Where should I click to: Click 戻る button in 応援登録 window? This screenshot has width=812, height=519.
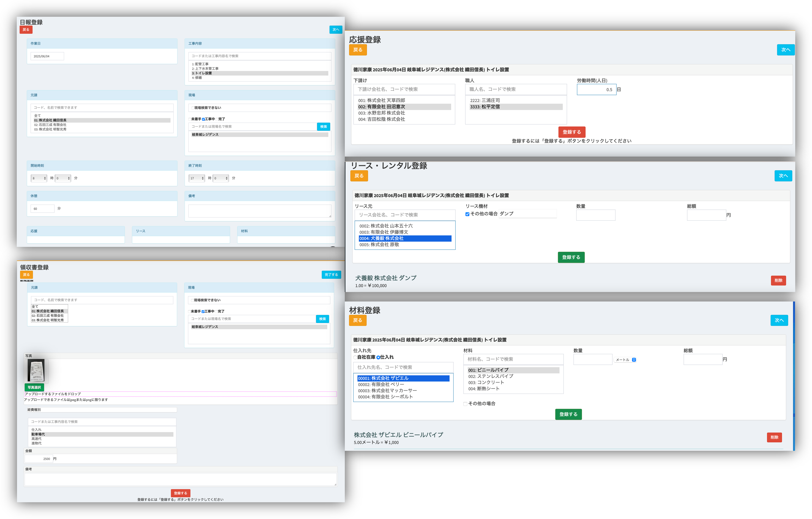tap(358, 50)
